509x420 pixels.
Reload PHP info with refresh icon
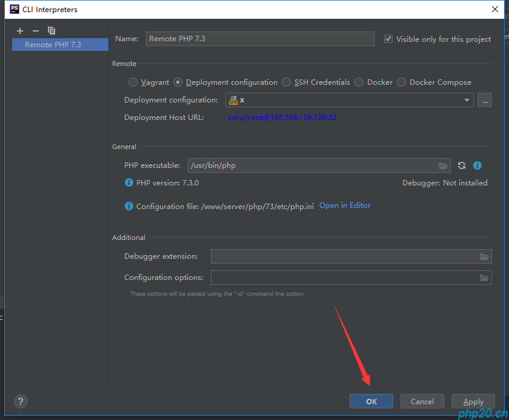[x=462, y=165]
